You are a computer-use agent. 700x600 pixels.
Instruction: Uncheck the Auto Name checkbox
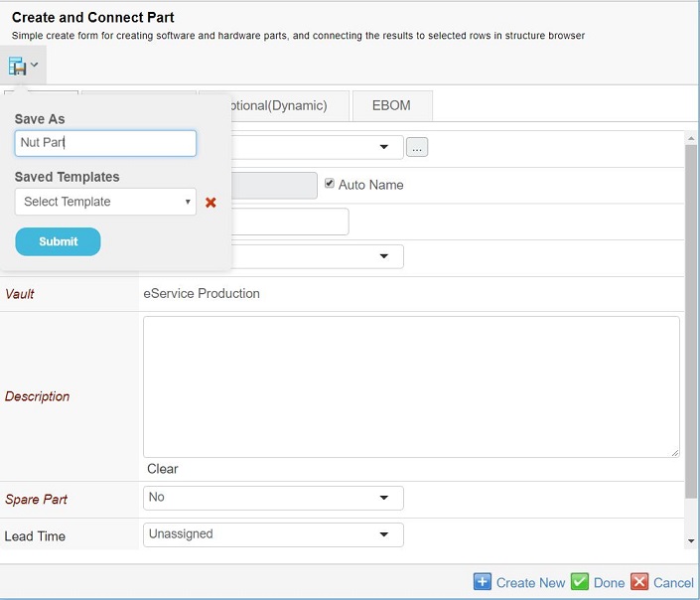(x=330, y=184)
